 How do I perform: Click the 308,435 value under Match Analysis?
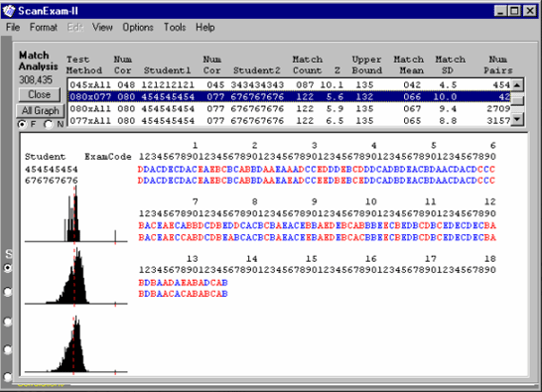pos(36,79)
